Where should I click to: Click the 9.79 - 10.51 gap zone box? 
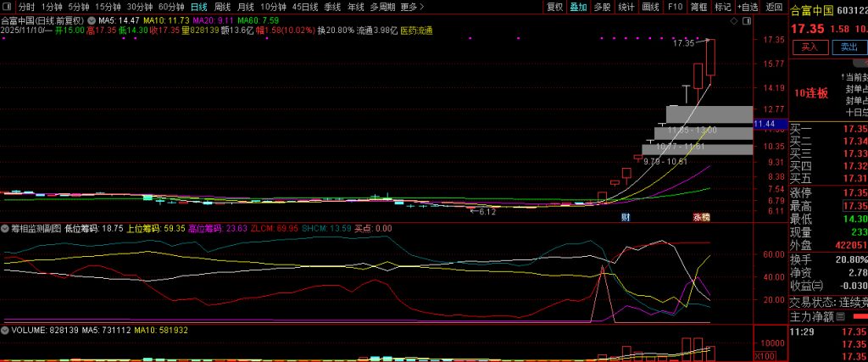click(698, 149)
